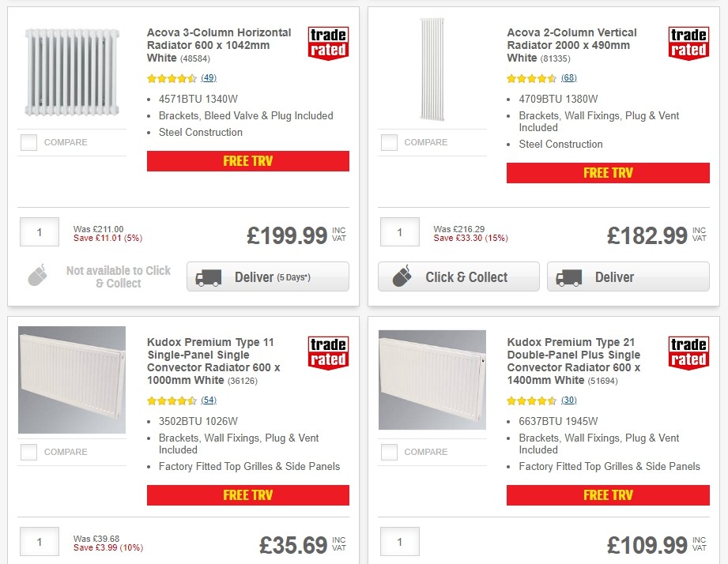Click the Click & Collect button
This screenshot has width=728, height=564.
(x=458, y=276)
